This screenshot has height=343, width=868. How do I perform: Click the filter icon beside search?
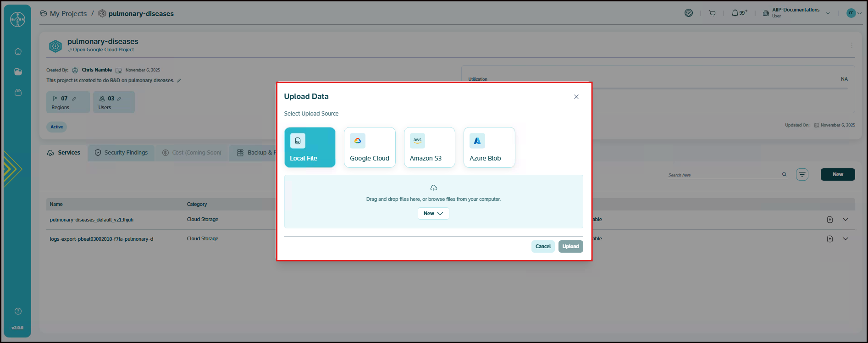[802, 175]
